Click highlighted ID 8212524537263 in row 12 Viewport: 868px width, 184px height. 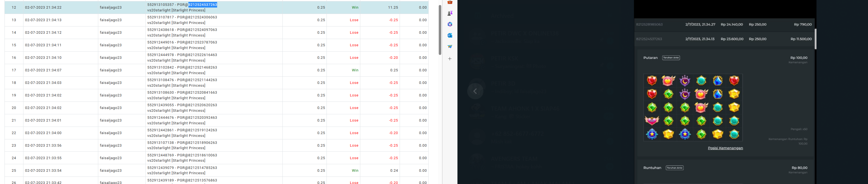(x=203, y=5)
